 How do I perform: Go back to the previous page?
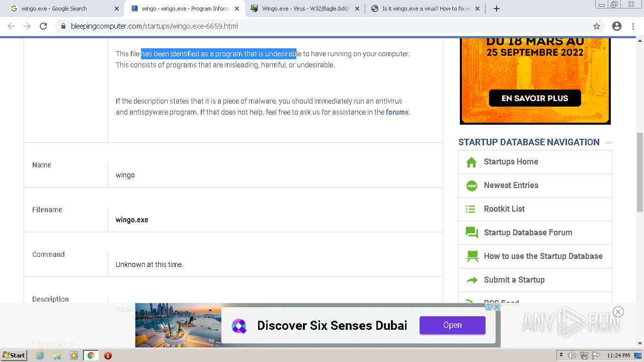[11, 26]
